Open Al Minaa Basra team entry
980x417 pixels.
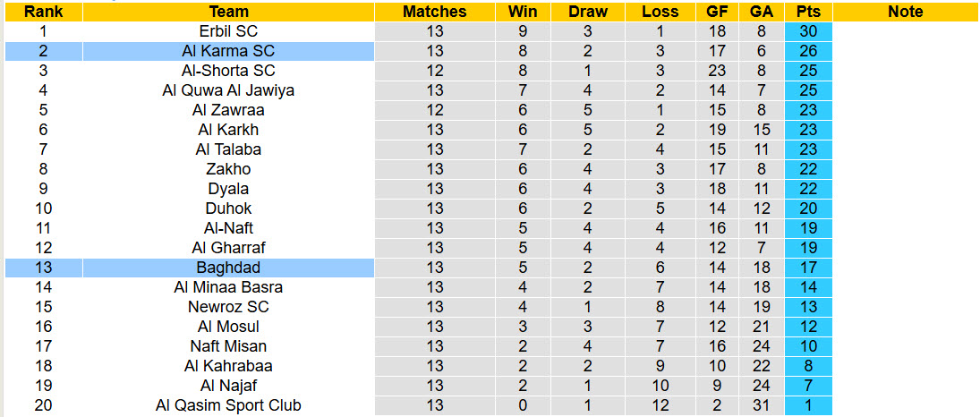tap(228, 287)
